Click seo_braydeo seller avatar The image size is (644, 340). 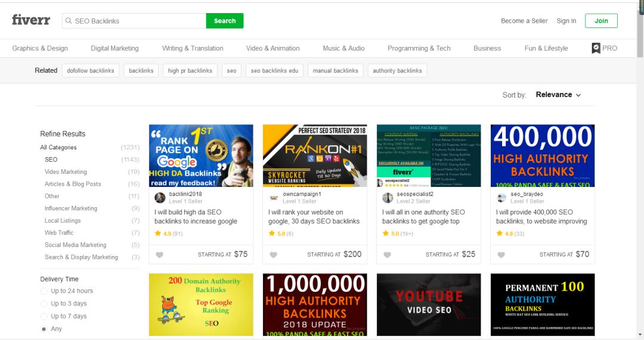point(501,198)
